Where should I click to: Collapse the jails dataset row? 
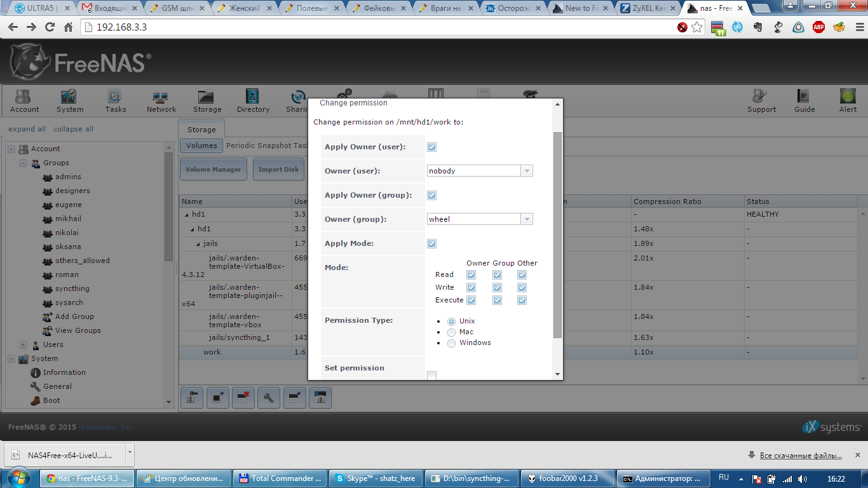click(x=198, y=244)
